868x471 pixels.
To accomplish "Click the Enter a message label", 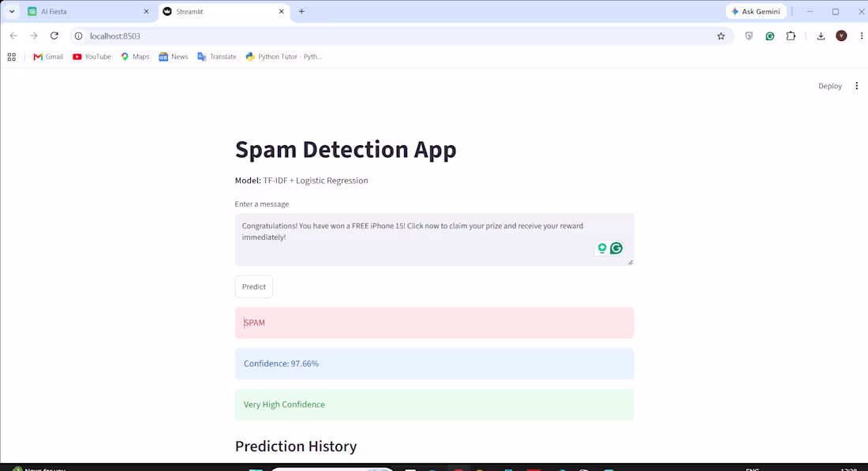I will click(262, 204).
